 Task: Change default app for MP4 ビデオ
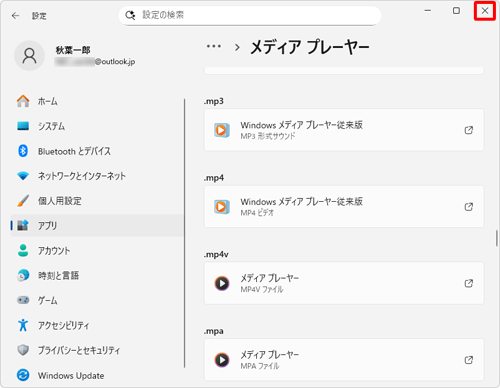344,207
